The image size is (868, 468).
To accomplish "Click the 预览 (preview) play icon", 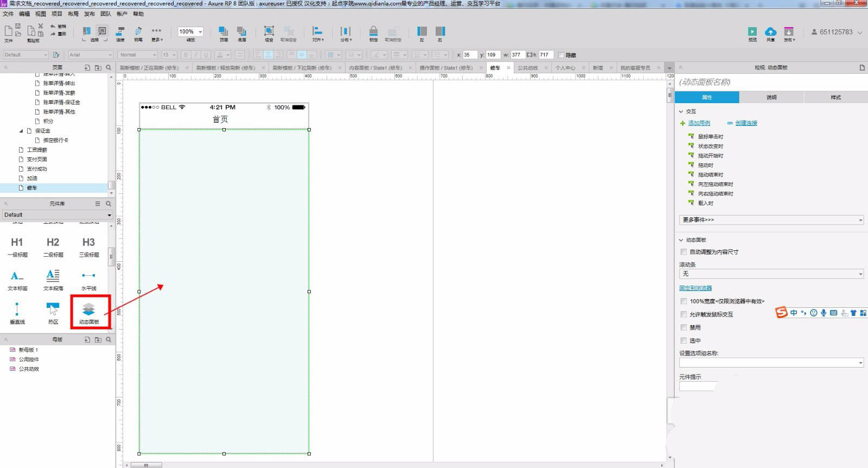I will 752,32.
